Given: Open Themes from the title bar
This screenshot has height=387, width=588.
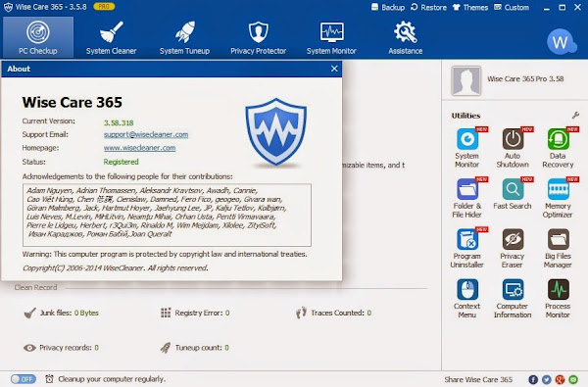Looking at the screenshot, I should point(470,7).
